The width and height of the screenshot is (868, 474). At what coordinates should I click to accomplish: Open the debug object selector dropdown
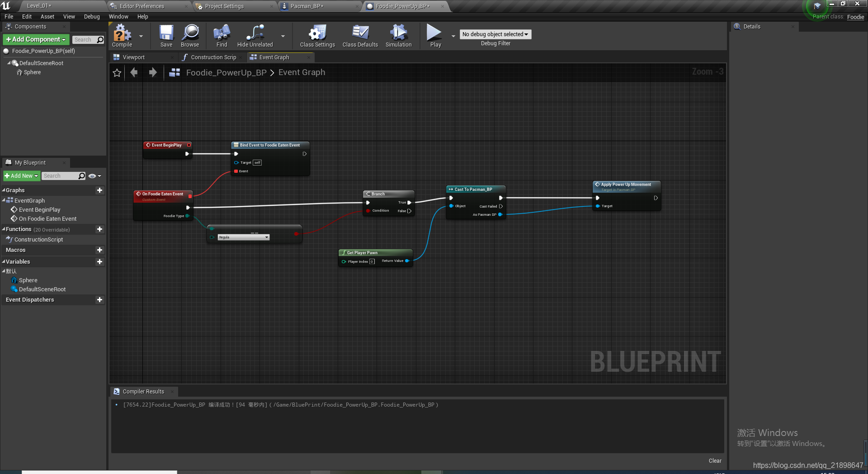pyautogui.click(x=495, y=34)
